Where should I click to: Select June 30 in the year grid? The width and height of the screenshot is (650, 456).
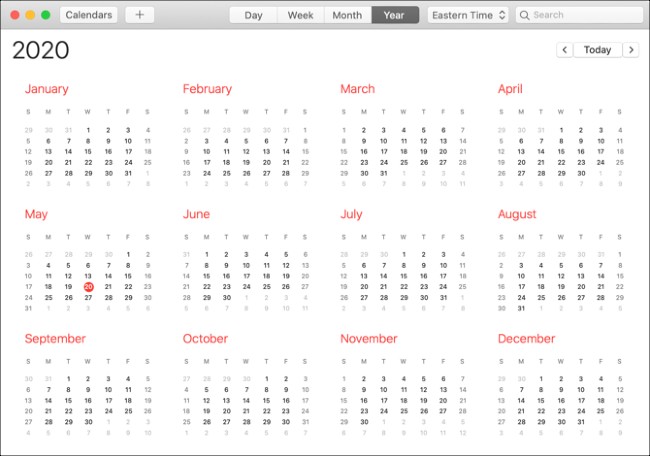[226, 298]
